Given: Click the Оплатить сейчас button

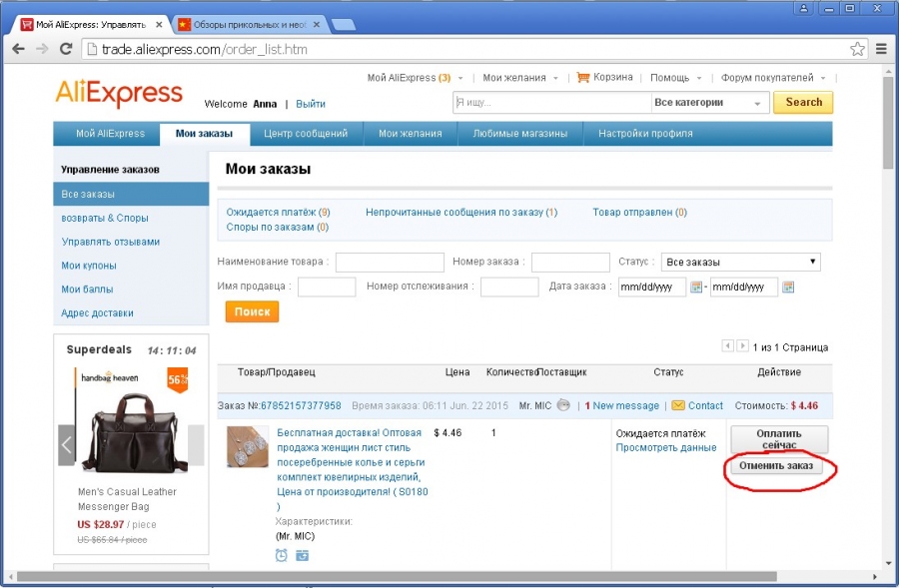Looking at the screenshot, I should (778, 439).
